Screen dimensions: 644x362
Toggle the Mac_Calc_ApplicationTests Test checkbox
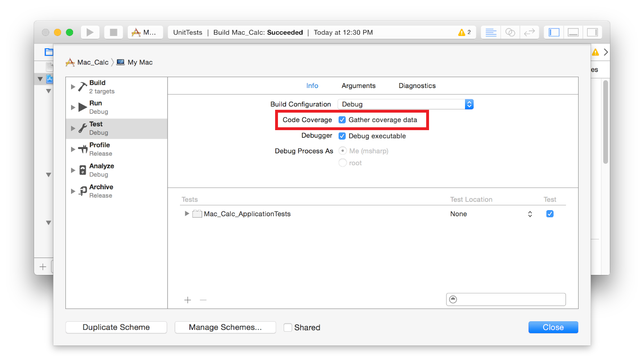[550, 214]
